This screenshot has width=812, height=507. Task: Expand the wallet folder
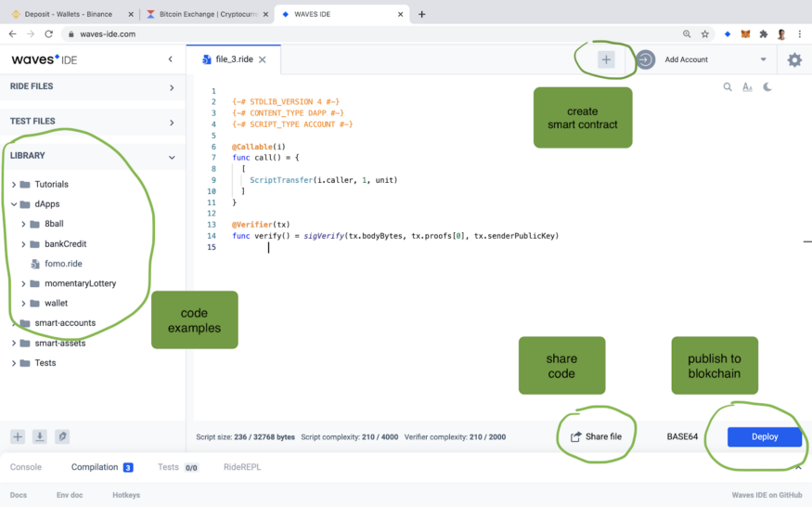click(x=23, y=304)
